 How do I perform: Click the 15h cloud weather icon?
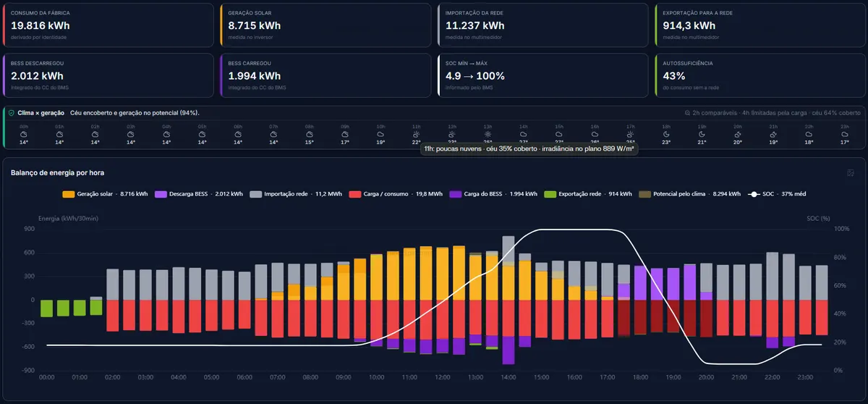click(x=559, y=134)
